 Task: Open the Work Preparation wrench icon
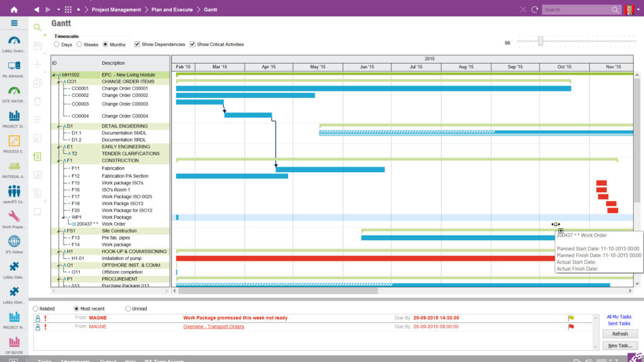click(x=14, y=217)
